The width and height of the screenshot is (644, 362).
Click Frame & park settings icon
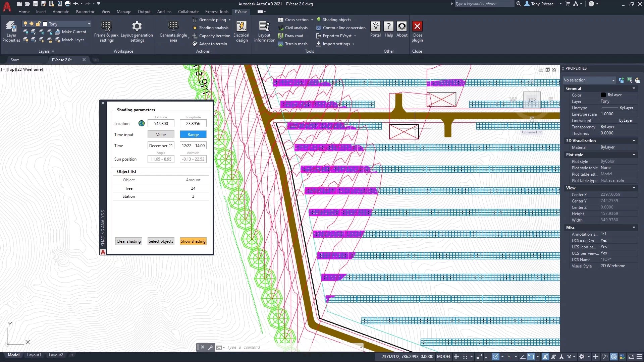[106, 26]
